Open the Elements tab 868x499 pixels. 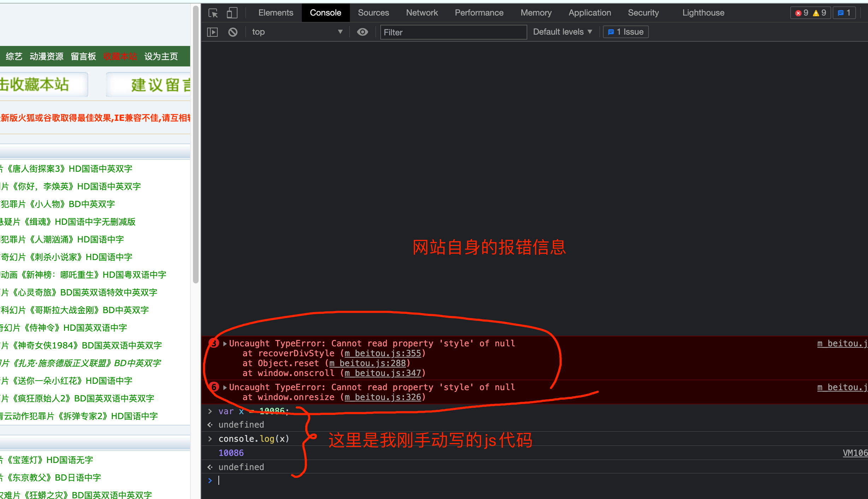click(276, 13)
